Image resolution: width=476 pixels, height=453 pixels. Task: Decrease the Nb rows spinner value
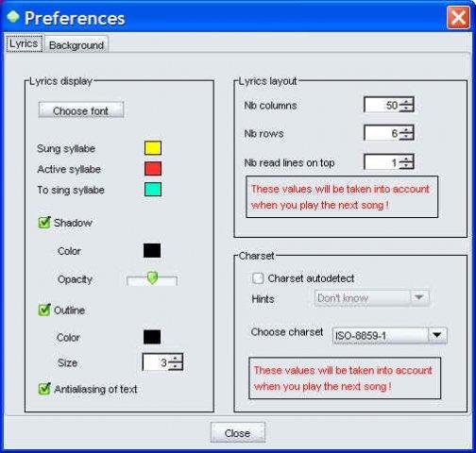point(406,137)
